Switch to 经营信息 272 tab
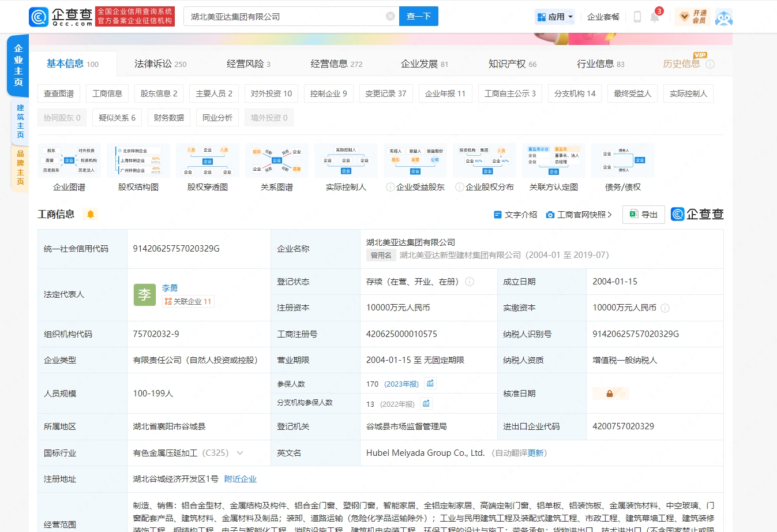777x532 pixels. click(x=336, y=63)
